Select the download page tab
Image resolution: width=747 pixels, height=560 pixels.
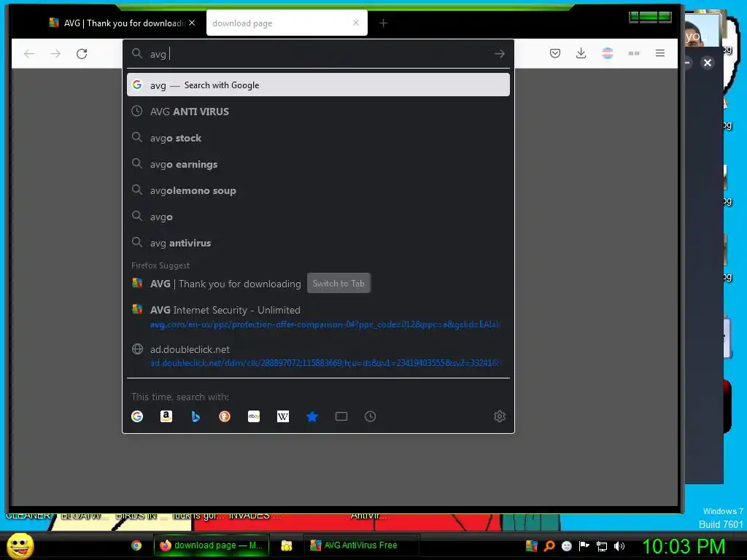tap(287, 23)
